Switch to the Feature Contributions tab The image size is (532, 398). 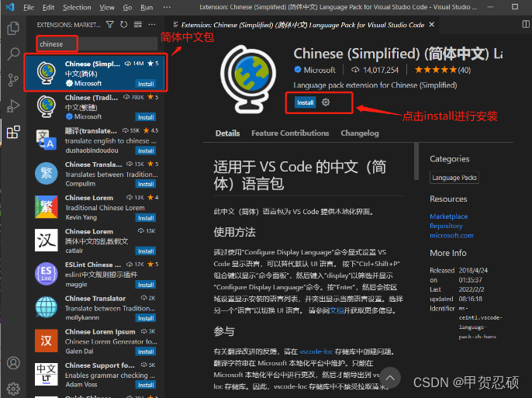[290, 133]
